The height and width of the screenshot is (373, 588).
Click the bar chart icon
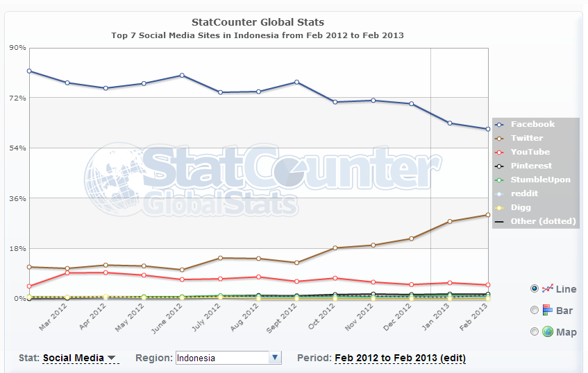click(x=547, y=310)
